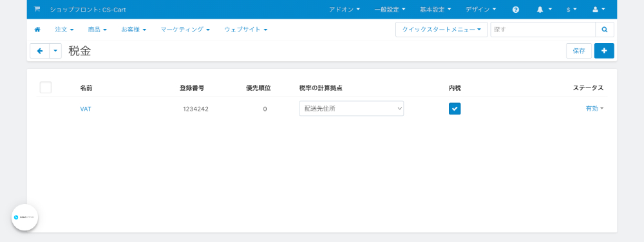The width and height of the screenshot is (644, 242).
Task: Click the registration number 1234242
Action: pyautogui.click(x=196, y=109)
